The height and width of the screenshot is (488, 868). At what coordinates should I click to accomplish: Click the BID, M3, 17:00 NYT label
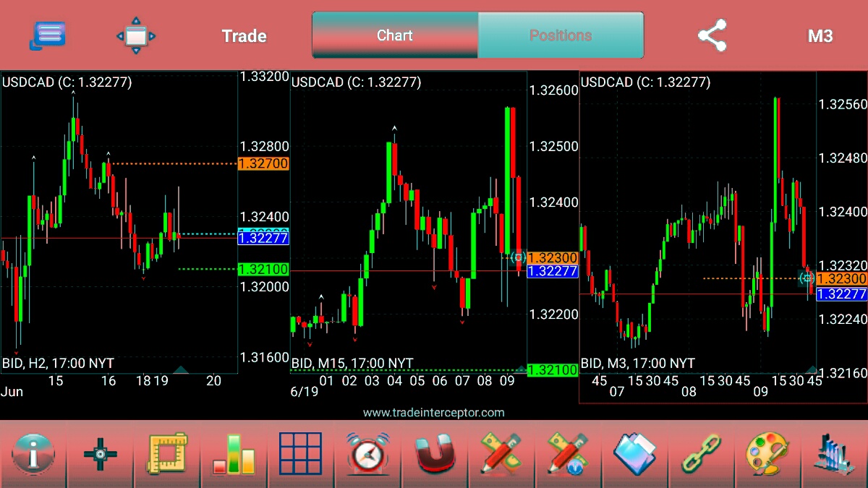pos(637,363)
